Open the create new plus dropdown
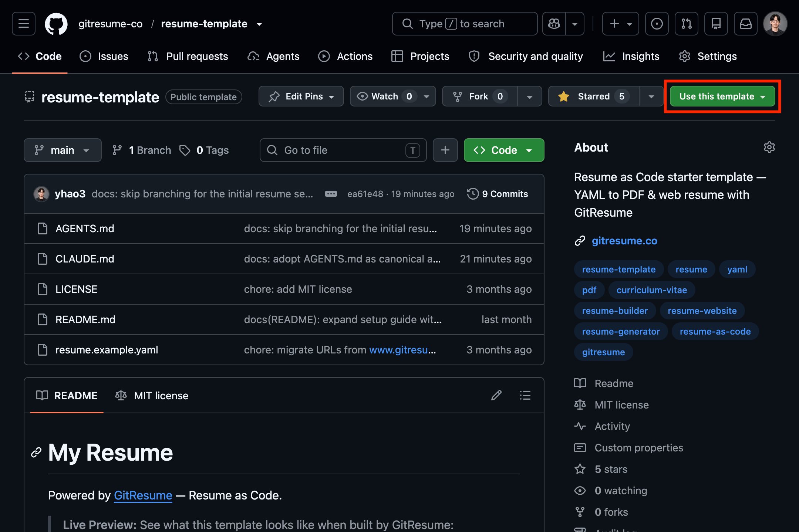Screen dimensions: 799x532 click(x=620, y=24)
